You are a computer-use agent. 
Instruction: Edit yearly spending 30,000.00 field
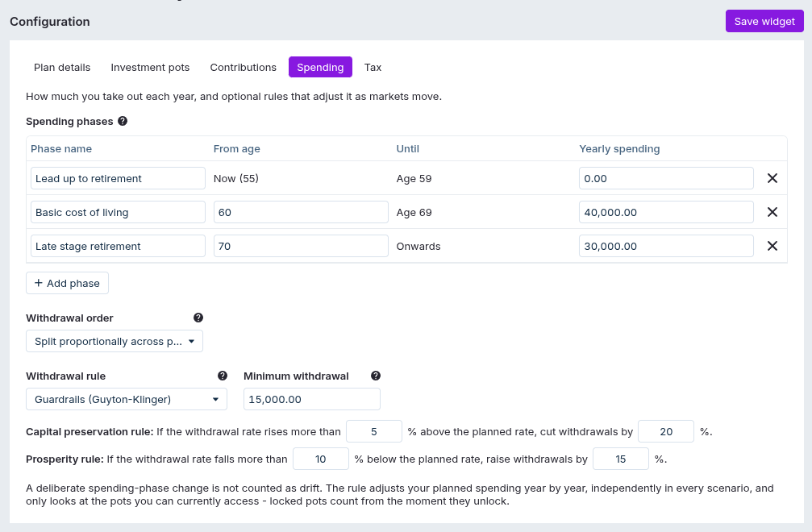click(x=666, y=246)
